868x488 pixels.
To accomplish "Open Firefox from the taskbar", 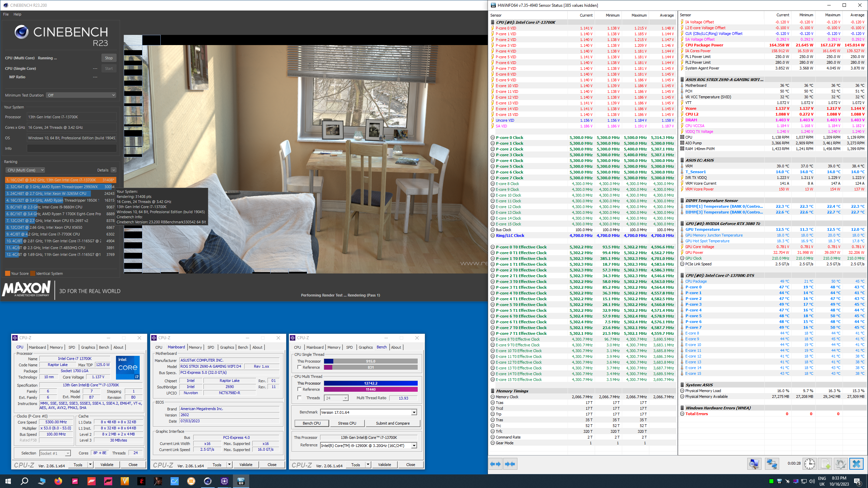I will [58, 481].
